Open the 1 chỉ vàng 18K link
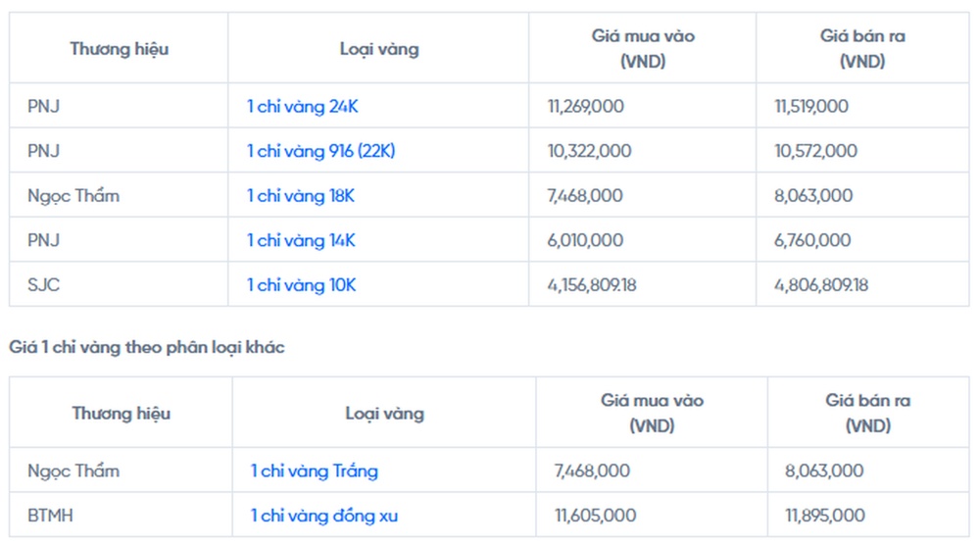 click(301, 196)
